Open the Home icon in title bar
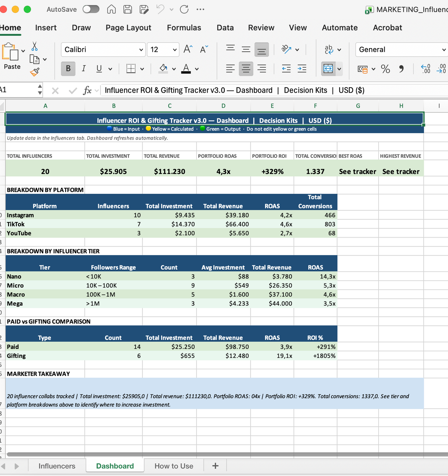The width and height of the screenshot is (448, 476). coord(111,9)
